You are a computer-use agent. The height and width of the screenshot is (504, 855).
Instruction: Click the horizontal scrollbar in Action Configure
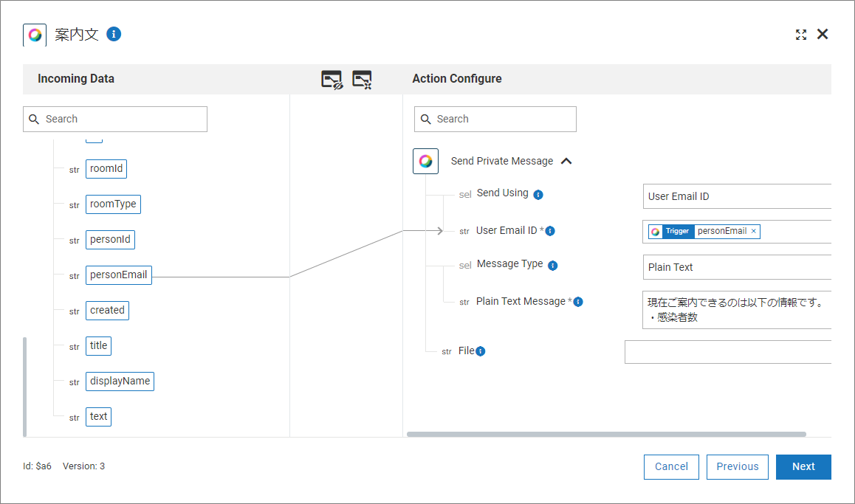[605, 435]
